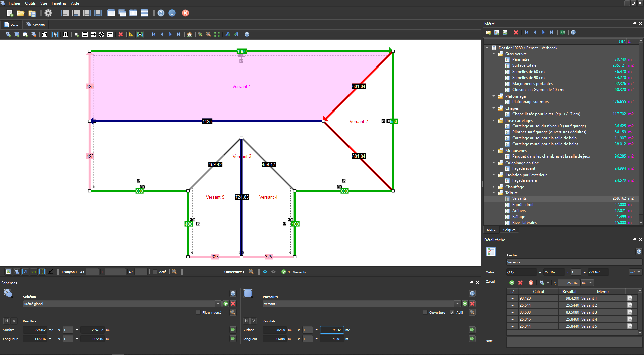Open the settings gear icon
644x355 pixels.
tap(48, 13)
